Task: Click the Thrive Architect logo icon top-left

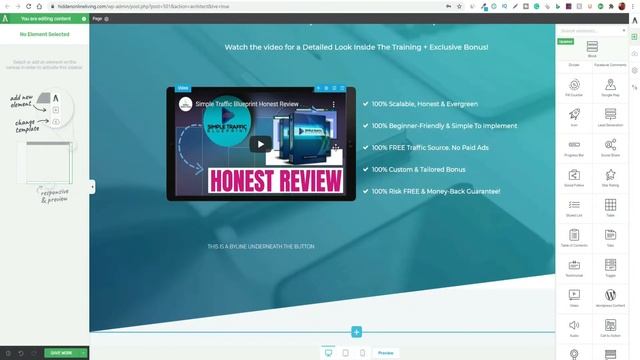Action: point(5,19)
